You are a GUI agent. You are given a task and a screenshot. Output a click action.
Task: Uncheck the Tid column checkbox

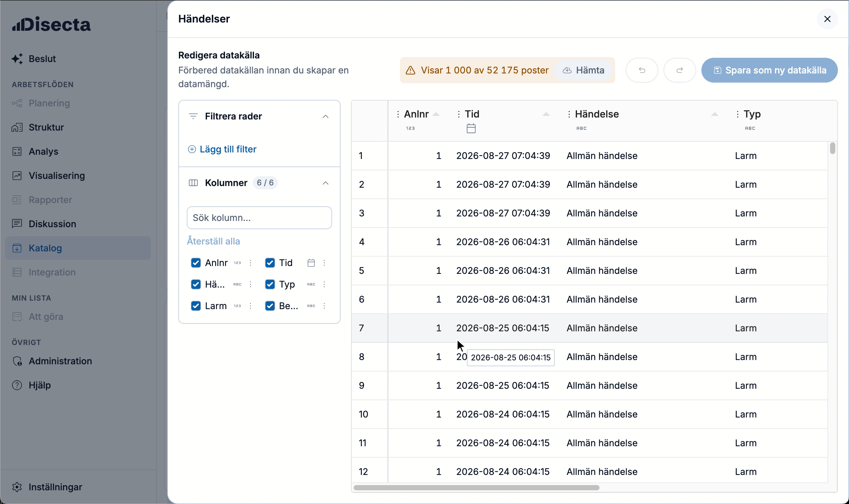click(x=270, y=263)
